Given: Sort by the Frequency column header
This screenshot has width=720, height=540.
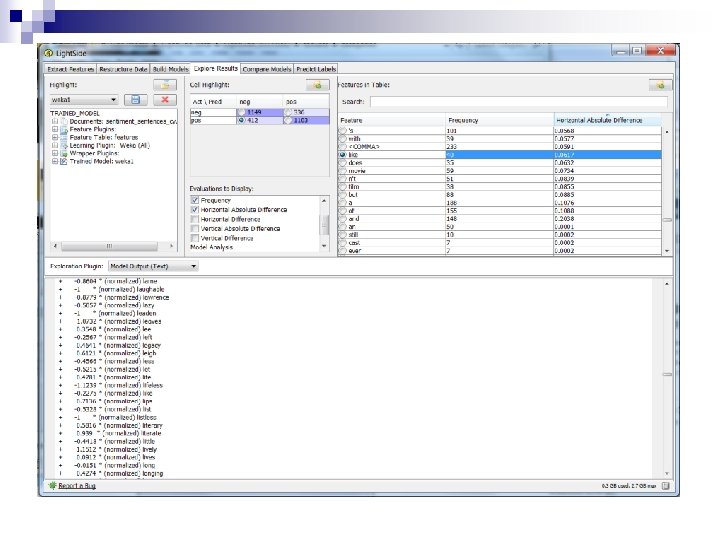Looking at the screenshot, I should [500, 120].
